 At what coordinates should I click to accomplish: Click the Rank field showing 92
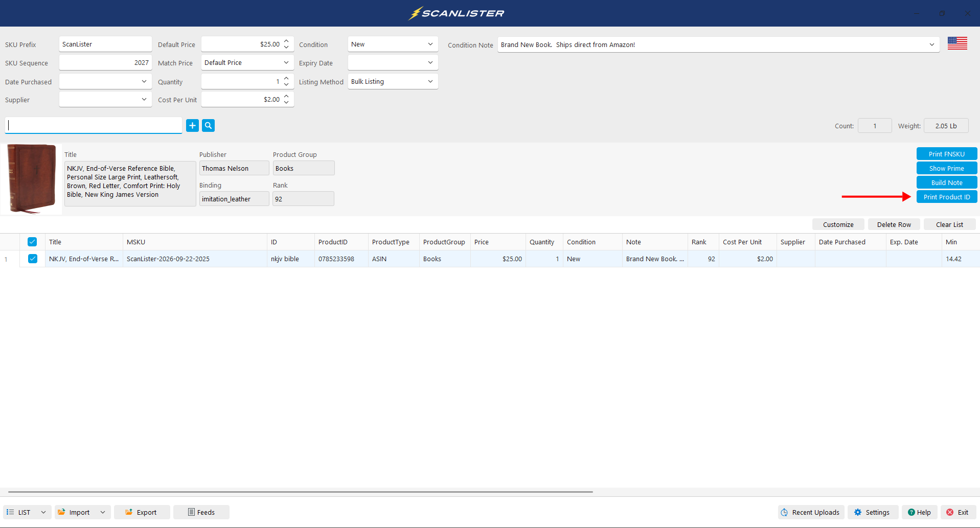tap(303, 199)
